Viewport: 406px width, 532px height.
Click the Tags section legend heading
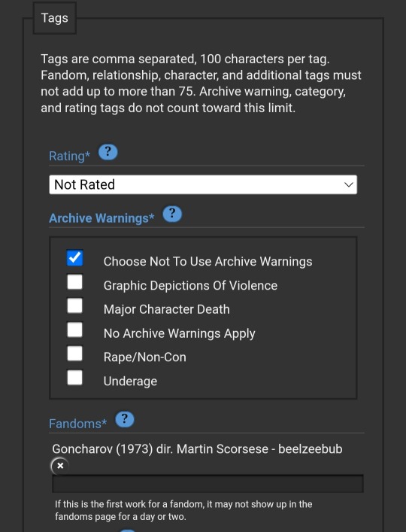point(55,18)
